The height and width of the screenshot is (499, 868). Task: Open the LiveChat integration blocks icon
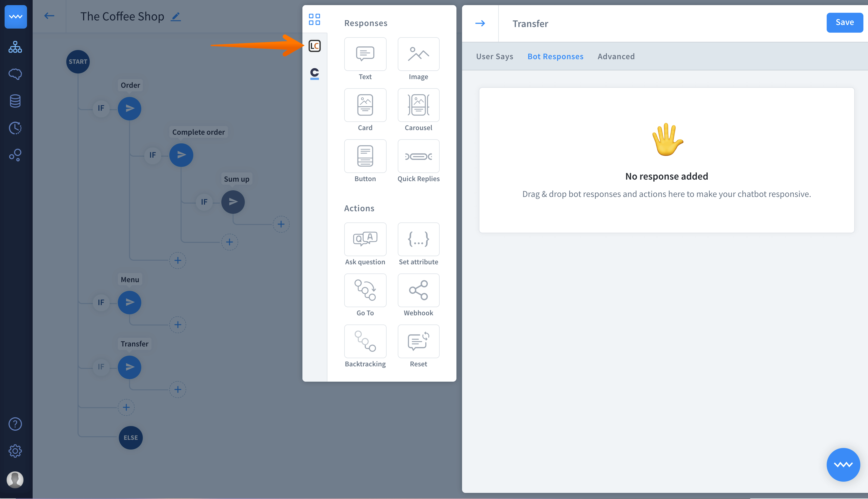pyautogui.click(x=314, y=46)
